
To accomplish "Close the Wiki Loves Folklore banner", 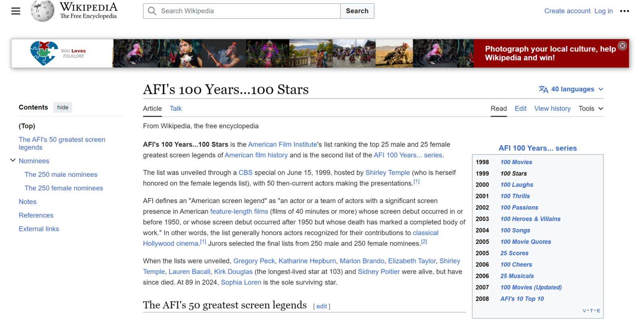I will (622, 46).
